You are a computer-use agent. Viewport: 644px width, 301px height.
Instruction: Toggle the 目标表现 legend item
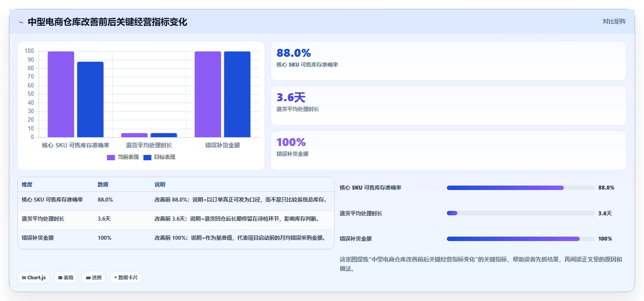click(160, 157)
